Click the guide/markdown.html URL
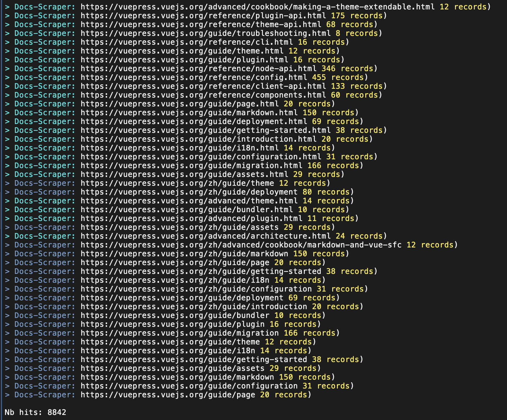This screenshot has height=420, width=507. pyautogui.click(x=189, y=113)
